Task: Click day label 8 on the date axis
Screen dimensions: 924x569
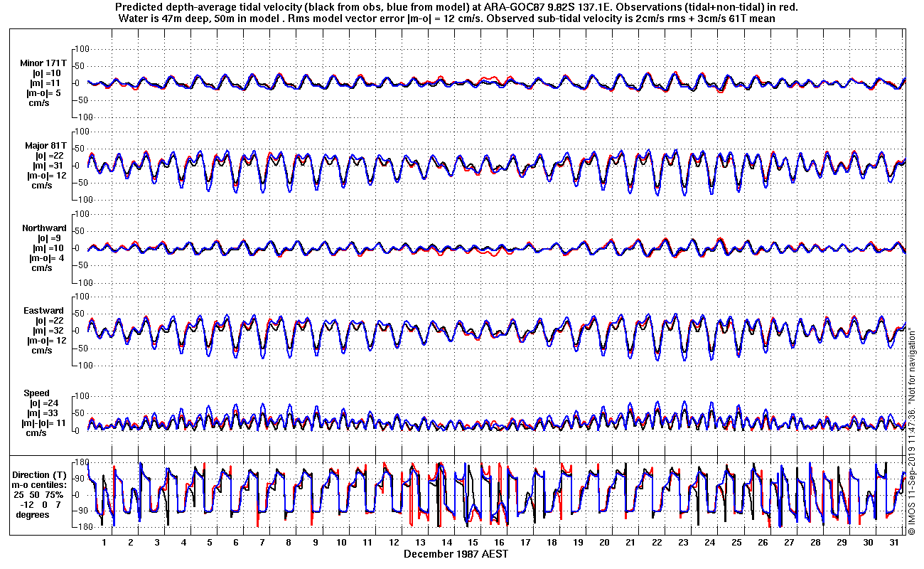Action: pyautogui.click(x=289, y=542)
